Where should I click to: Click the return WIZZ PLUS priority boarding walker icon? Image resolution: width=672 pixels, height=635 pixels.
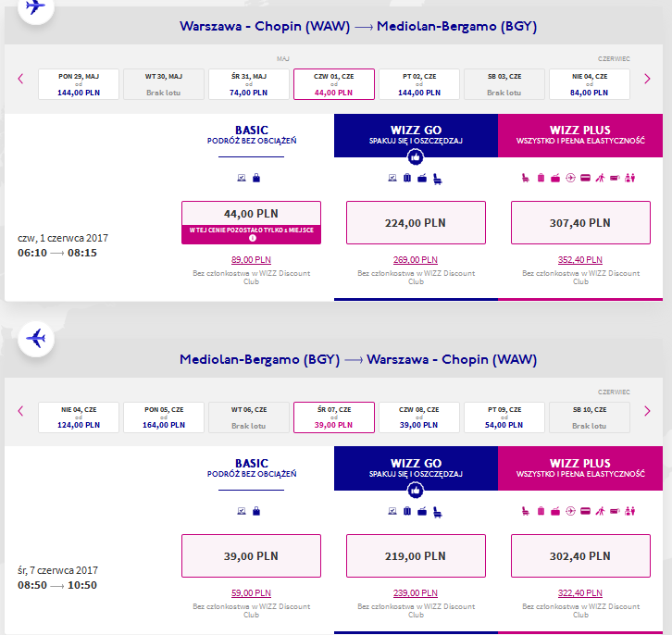pos(600,511)
